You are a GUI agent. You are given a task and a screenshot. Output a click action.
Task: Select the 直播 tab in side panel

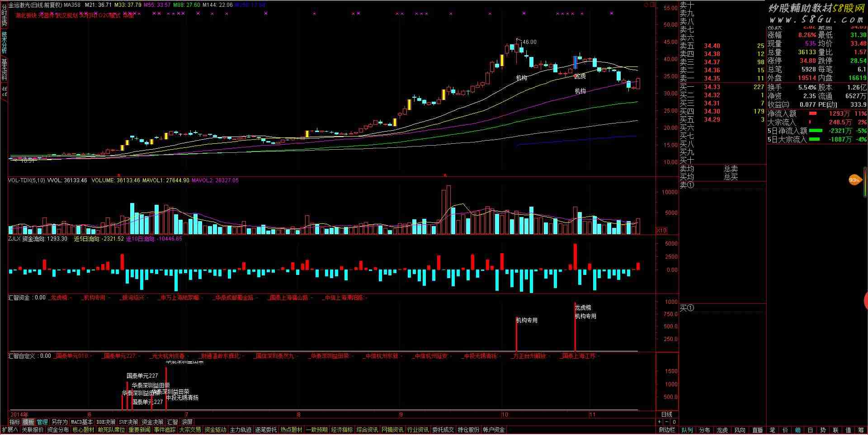click(757, 430)
